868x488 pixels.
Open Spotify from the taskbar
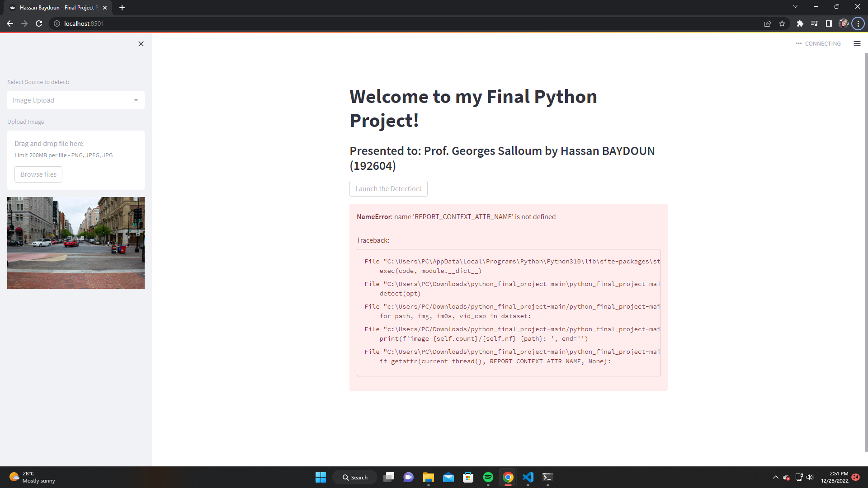pos(488,477)
